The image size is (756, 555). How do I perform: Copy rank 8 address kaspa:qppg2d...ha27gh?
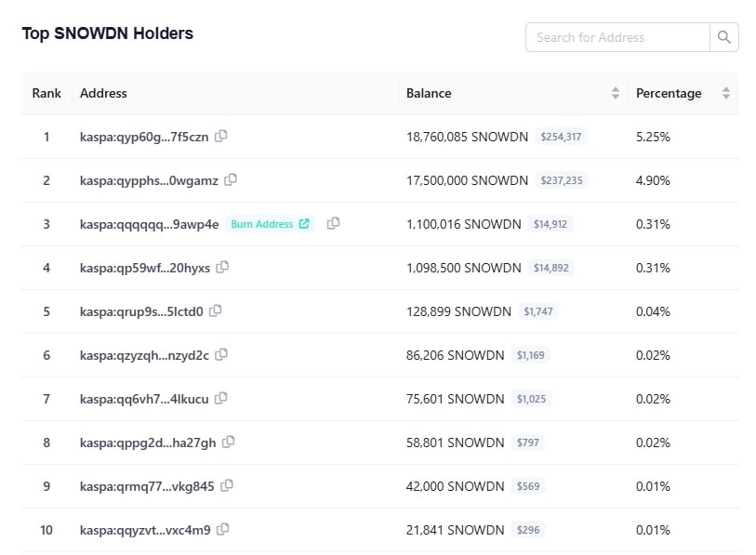(x=228, y=442)
